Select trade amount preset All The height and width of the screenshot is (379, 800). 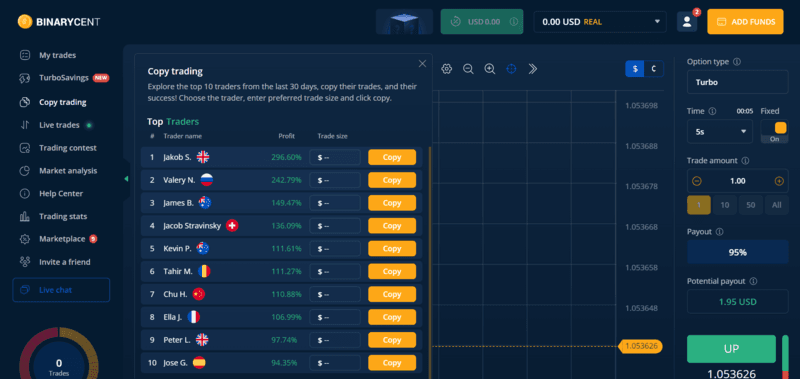pyautogui.click(x=777, y=205)
